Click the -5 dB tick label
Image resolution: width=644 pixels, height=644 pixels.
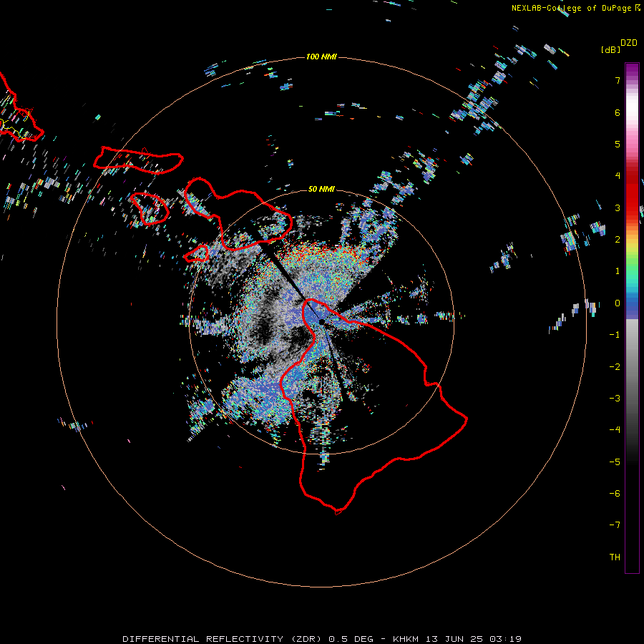(x=615, y=462)
